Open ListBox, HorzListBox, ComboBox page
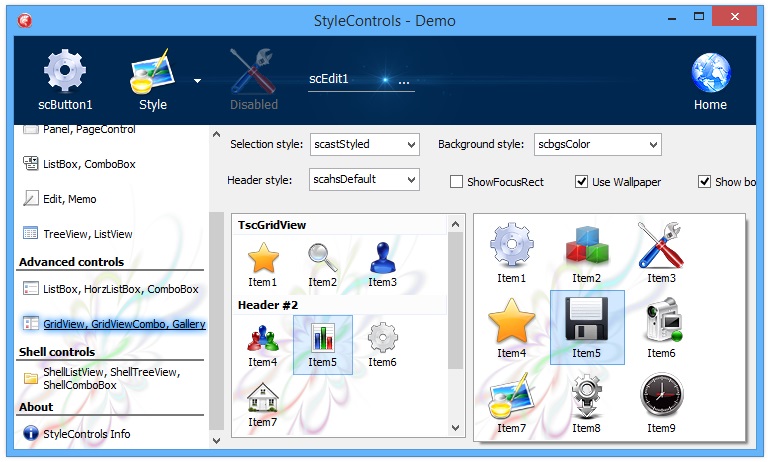The width and height of the screenshot is (768, 462). click(x=120, y=289)
